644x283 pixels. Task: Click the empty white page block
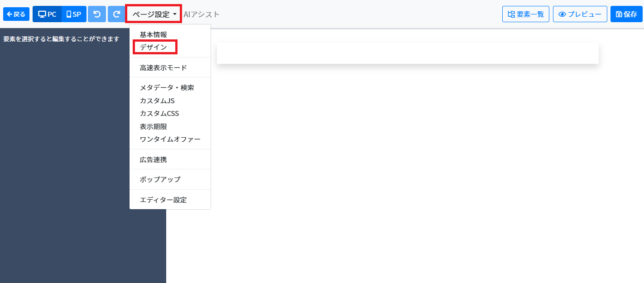[x=408, y=53]
